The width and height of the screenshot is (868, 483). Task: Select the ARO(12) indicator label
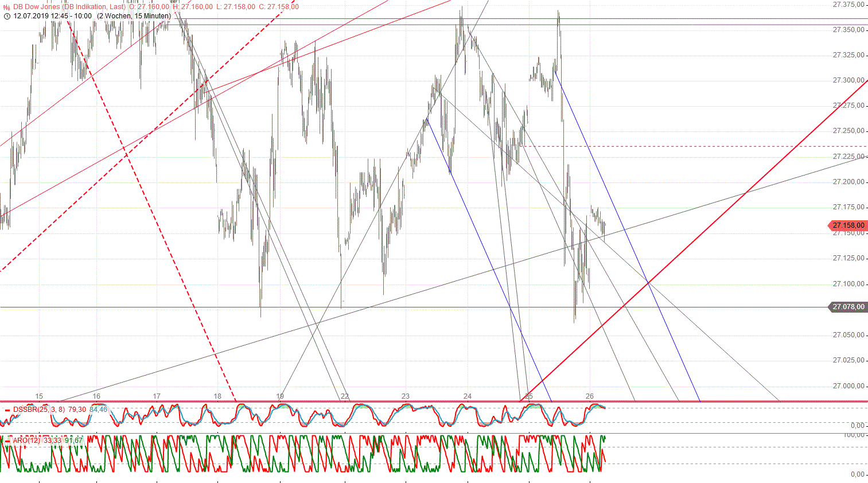[26, 441]
